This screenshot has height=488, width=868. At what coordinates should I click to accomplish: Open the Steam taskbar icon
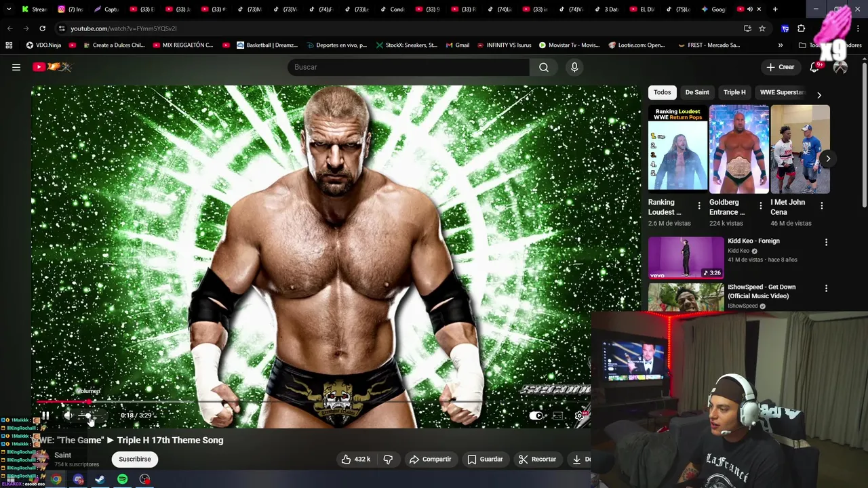click(x=100, y=479)
